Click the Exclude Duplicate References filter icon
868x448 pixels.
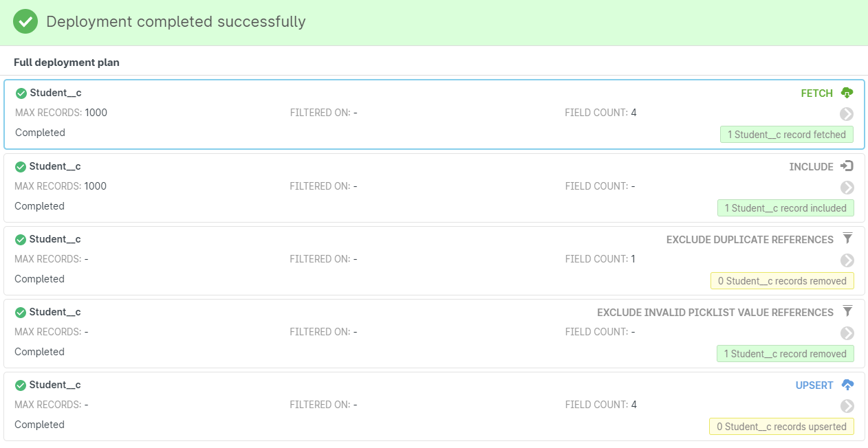[847, 238]
